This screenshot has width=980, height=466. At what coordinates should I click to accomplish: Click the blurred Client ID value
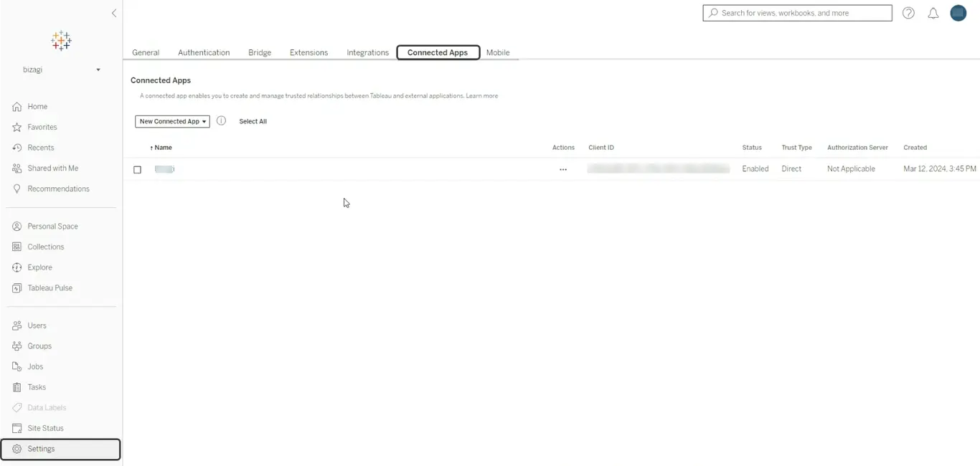[659, 169]
